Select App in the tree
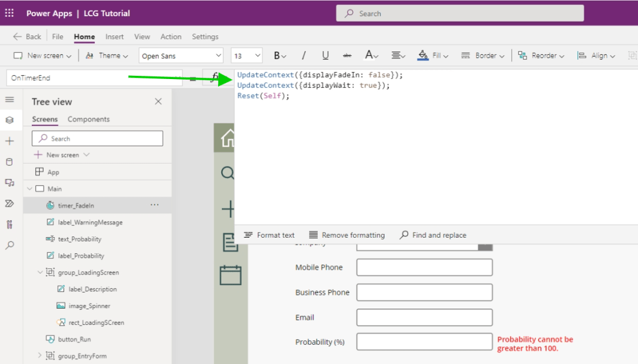638x364 pixels. coord(97,172)
